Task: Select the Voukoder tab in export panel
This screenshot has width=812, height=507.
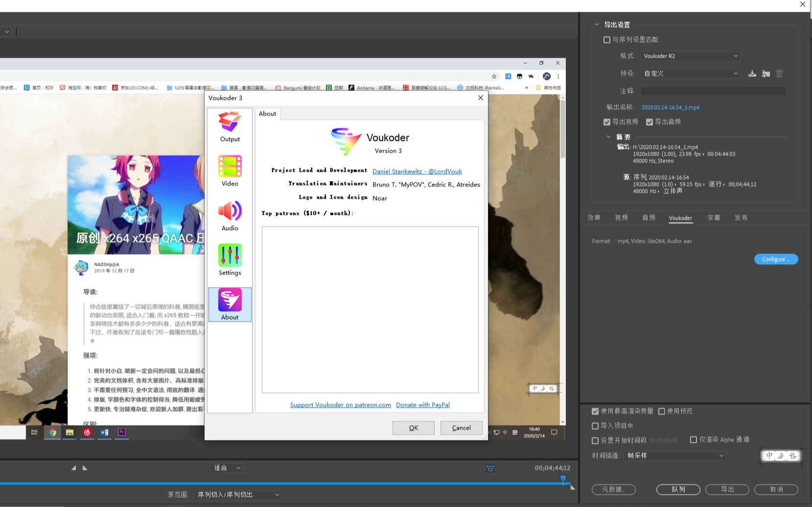Action: [680, 218]
